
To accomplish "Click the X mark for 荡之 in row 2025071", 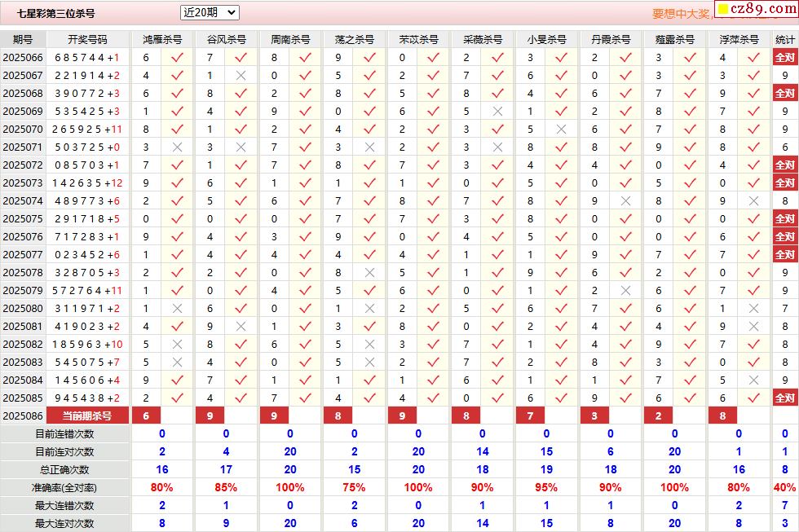I will (x=369, y=147).
